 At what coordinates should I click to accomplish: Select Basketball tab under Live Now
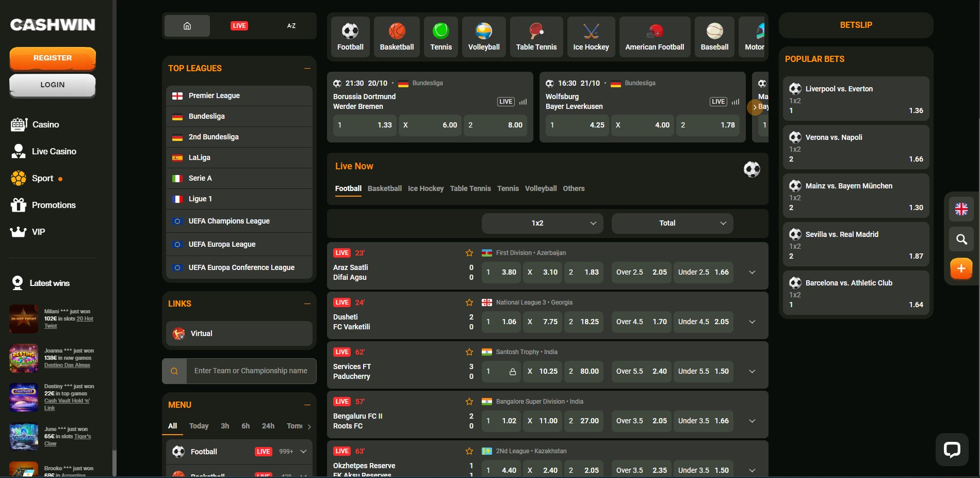(385, 188)
